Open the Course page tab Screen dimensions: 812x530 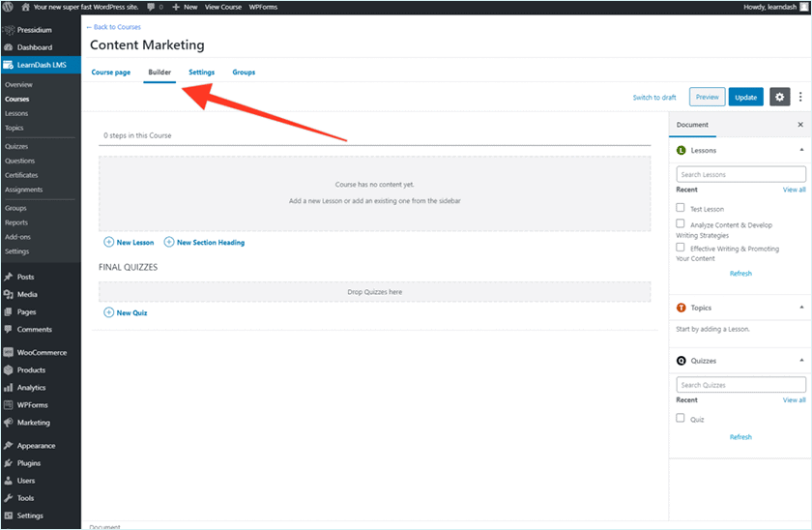(110, 73)
